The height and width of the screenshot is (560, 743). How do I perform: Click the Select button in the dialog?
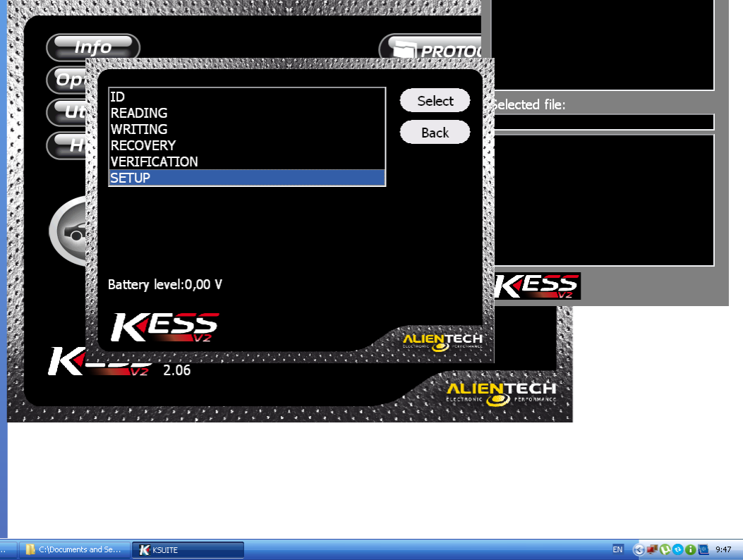435,100
